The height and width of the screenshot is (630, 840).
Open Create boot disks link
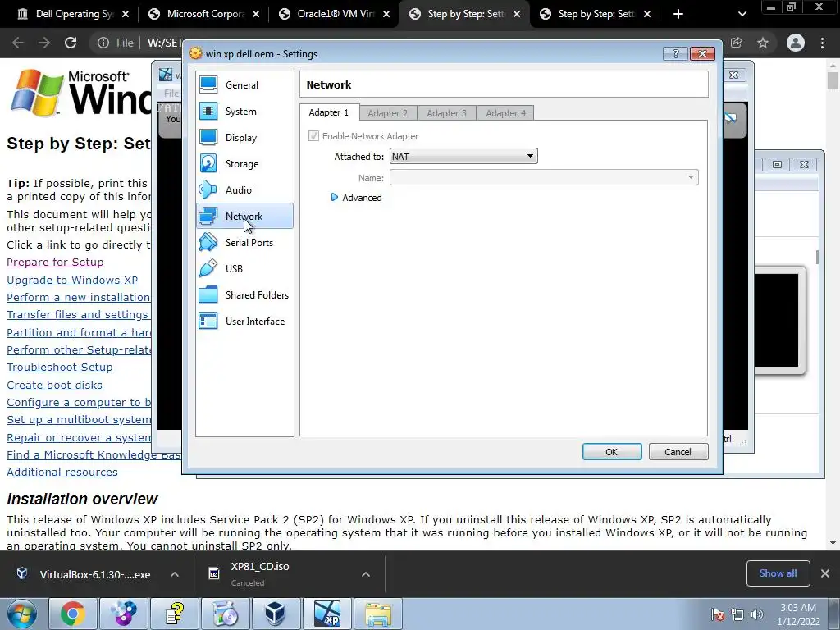tap(55, 385)
